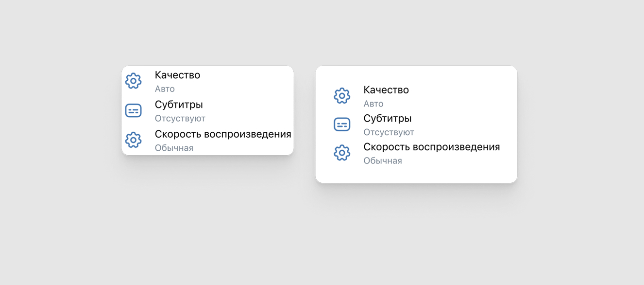Click the Обычная value in padded menu
644x285 pixels.
coord(383,161)
